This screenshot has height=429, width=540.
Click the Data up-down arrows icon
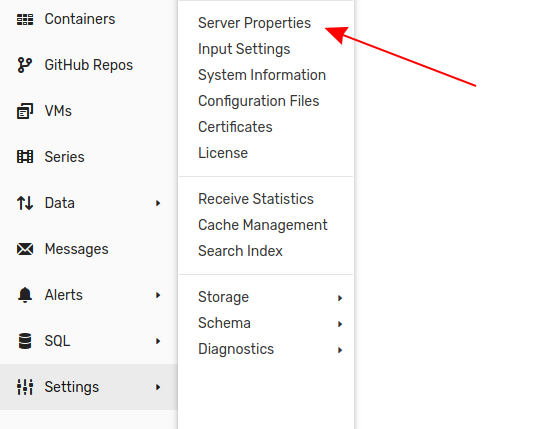coord(25,203)
